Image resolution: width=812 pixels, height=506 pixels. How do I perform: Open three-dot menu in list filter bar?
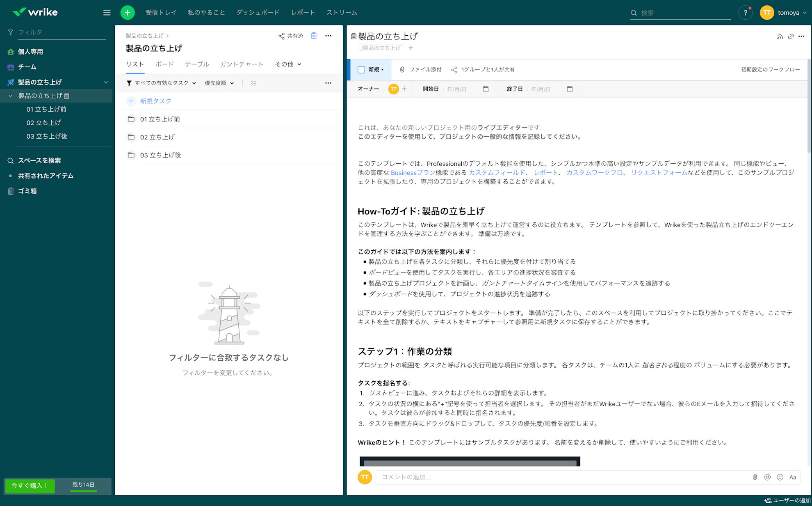click(328, 83)
